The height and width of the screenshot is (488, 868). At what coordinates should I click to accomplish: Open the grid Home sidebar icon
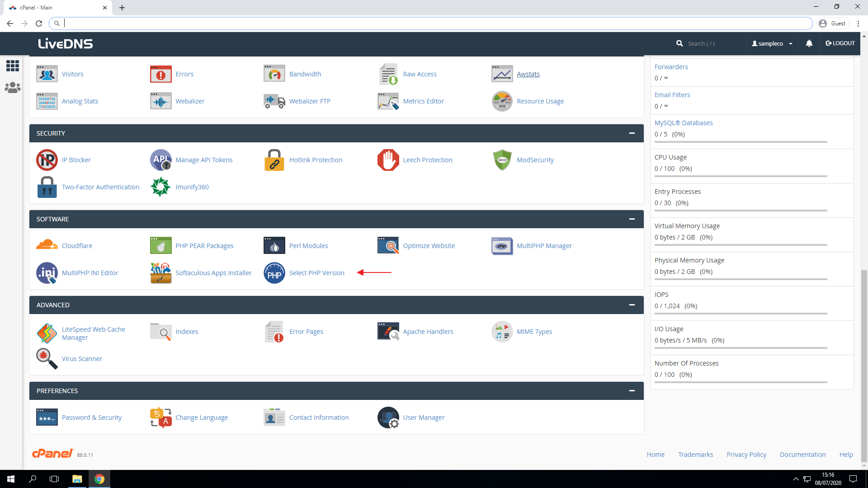point(13,66)
